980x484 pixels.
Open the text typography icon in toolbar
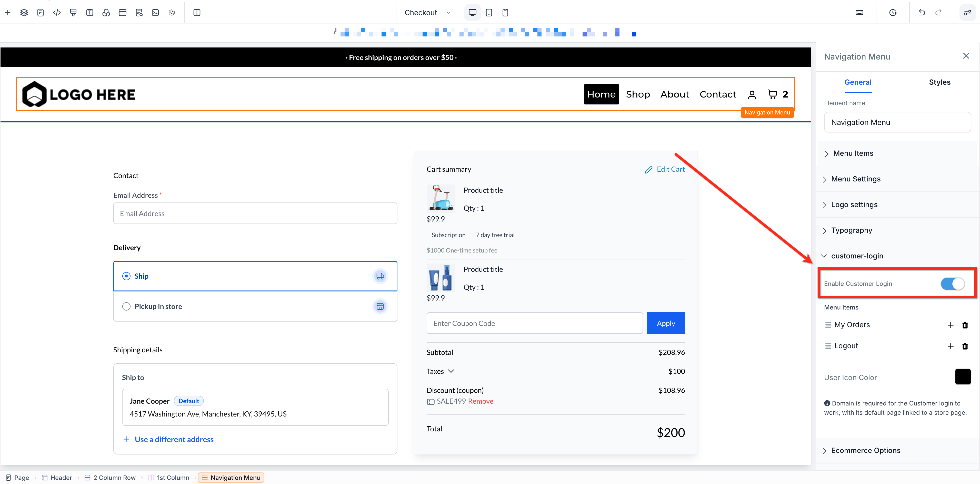(x=90, y=13)
